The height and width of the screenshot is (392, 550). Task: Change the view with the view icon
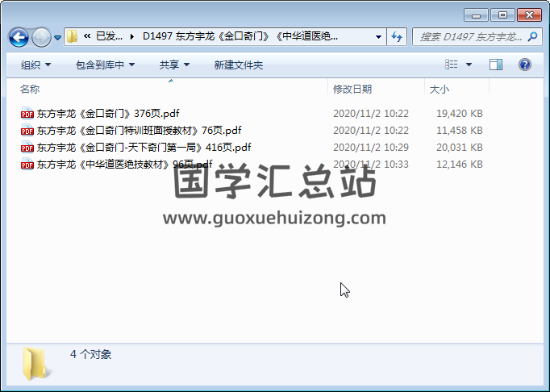(x=451, y=65)
